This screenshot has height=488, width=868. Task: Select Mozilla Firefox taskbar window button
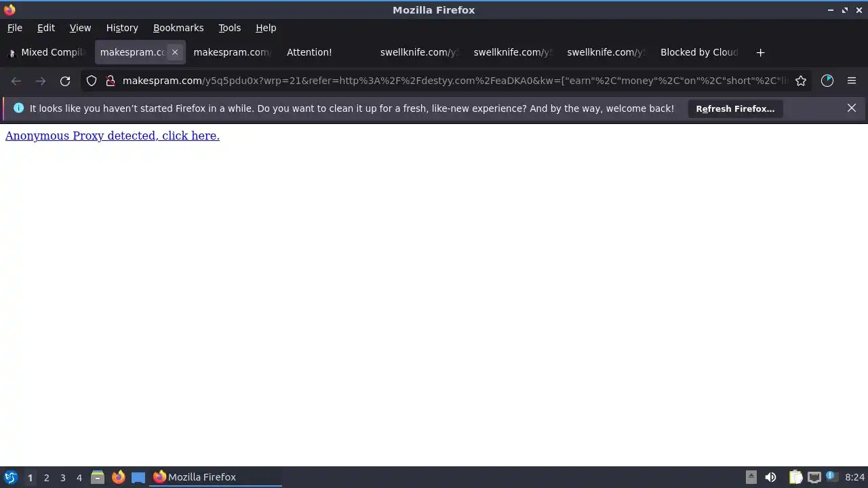click(x=216, y=477)
